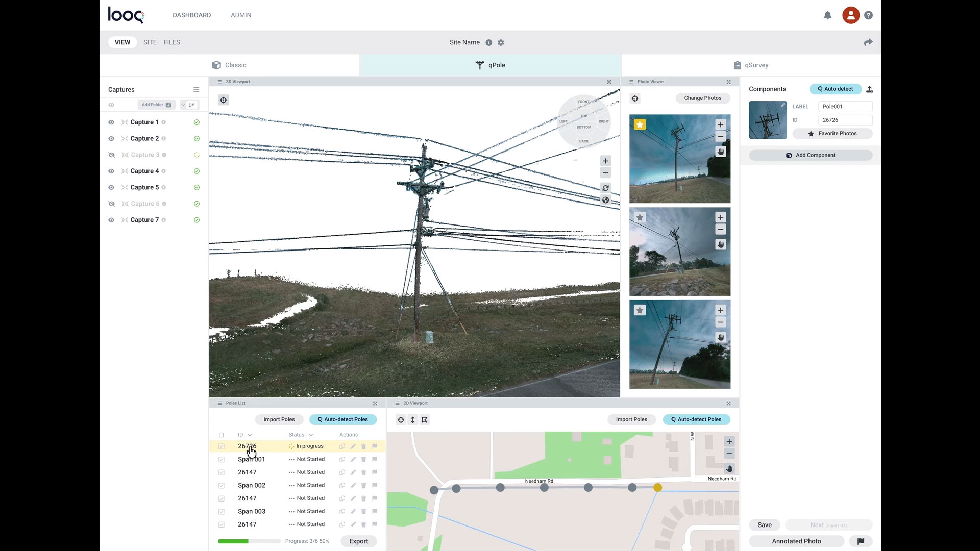
Task: Click the rotate refresh icon in 3D viewport
Action: point(605,188)
